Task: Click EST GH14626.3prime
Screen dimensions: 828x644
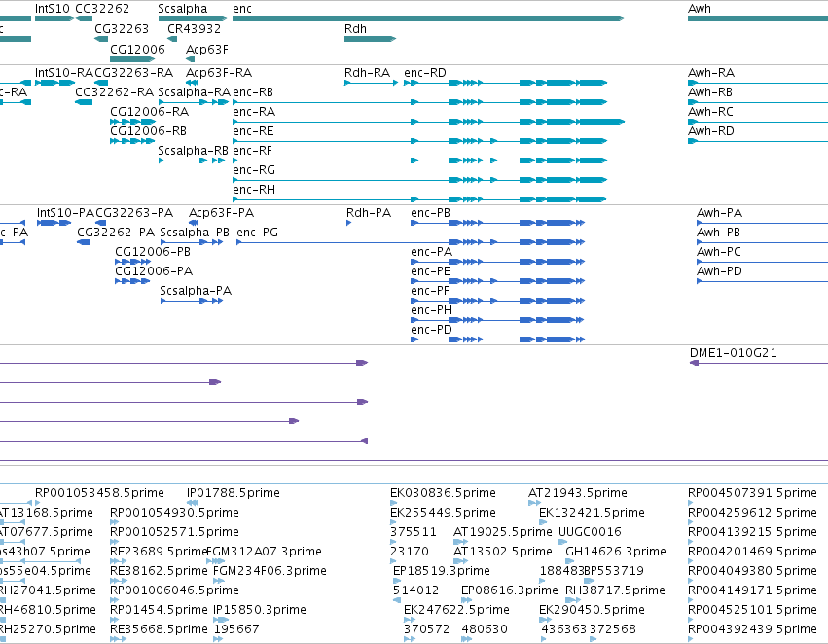Action: (615, 552)
